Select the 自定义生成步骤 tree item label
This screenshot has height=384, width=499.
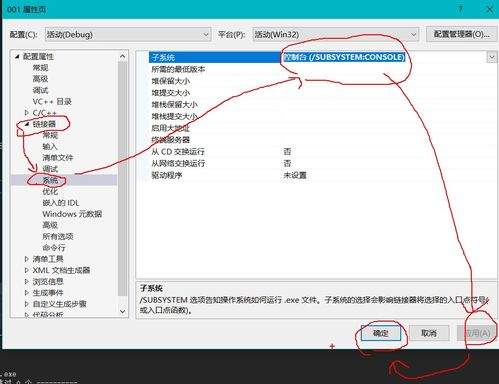click(x=60, y=304)
